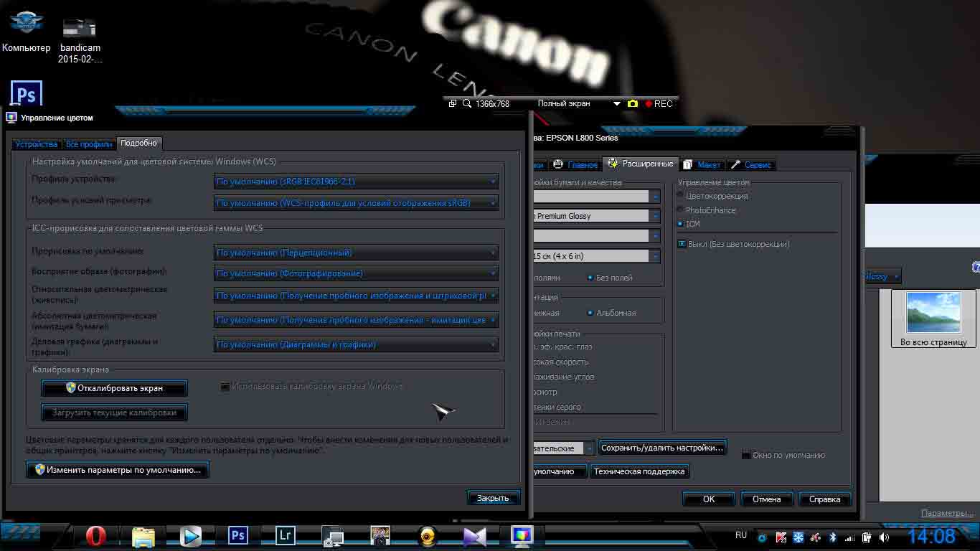Open the Premium Glossy paper type dropdown

596,216
